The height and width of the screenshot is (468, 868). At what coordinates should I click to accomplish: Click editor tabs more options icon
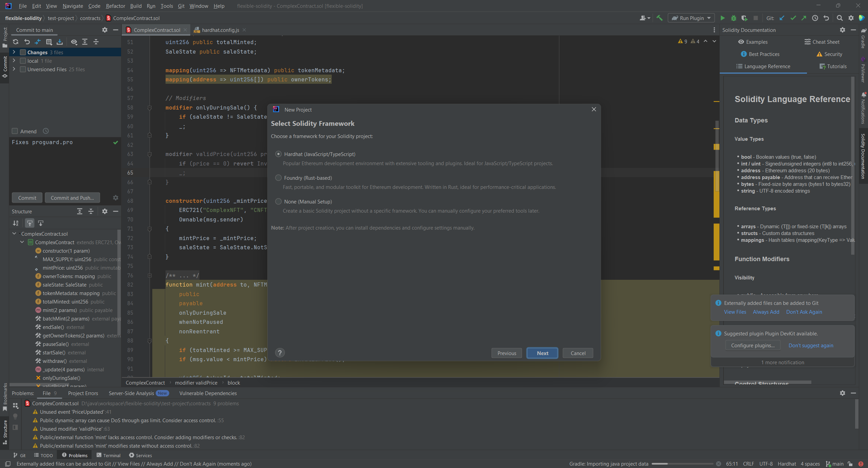click(x=714, y=30)
